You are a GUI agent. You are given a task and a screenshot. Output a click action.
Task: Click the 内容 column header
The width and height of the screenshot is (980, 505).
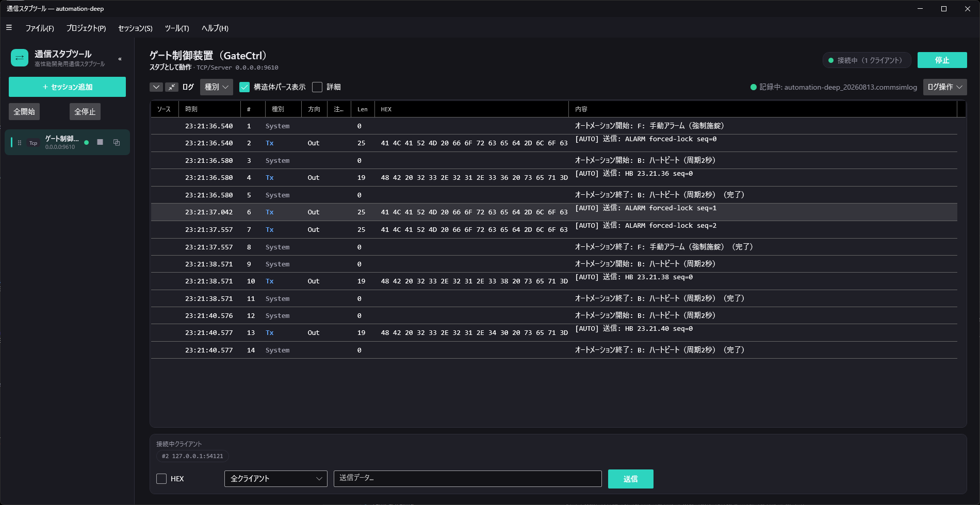(x=762, y=109)
